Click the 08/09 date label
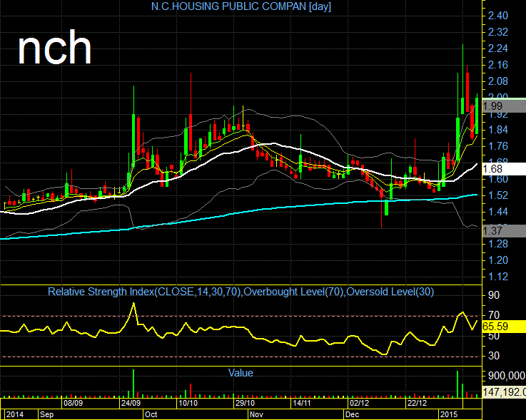Screen dimensions: 526x420 click(73, 403)
